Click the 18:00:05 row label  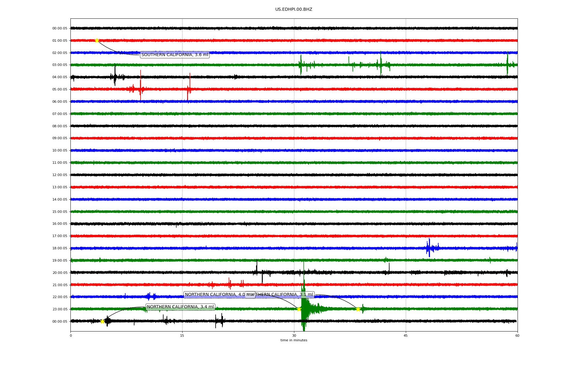(x=60, y=248)
